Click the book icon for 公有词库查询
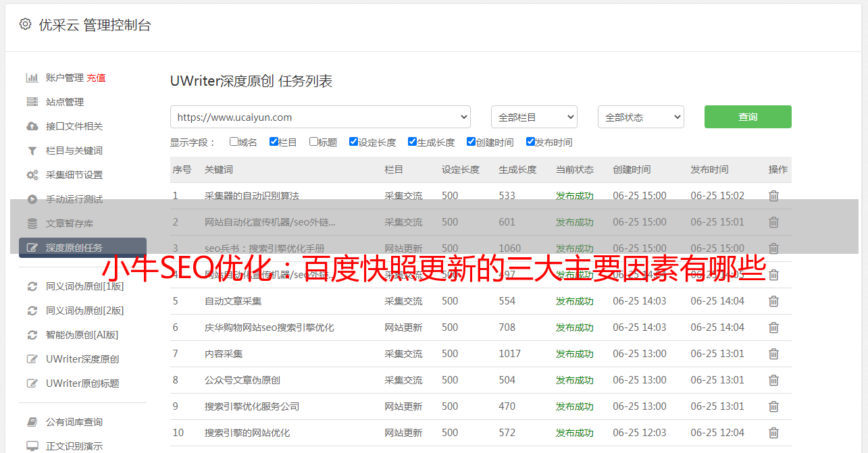 pyautogui.click(x=32, y=422)
